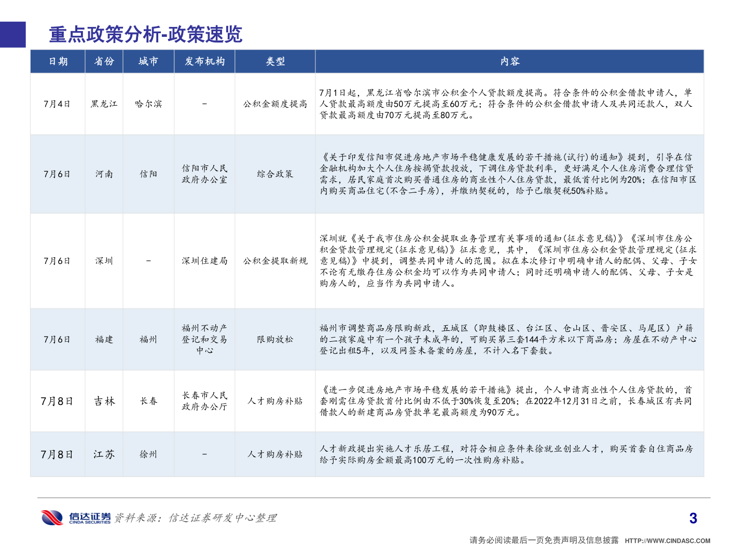Select the 公积金提取新规 type cell
Image resolution: width=747 pixels, height=560 pixels.
pyautogui.click(x=275, y=261)
